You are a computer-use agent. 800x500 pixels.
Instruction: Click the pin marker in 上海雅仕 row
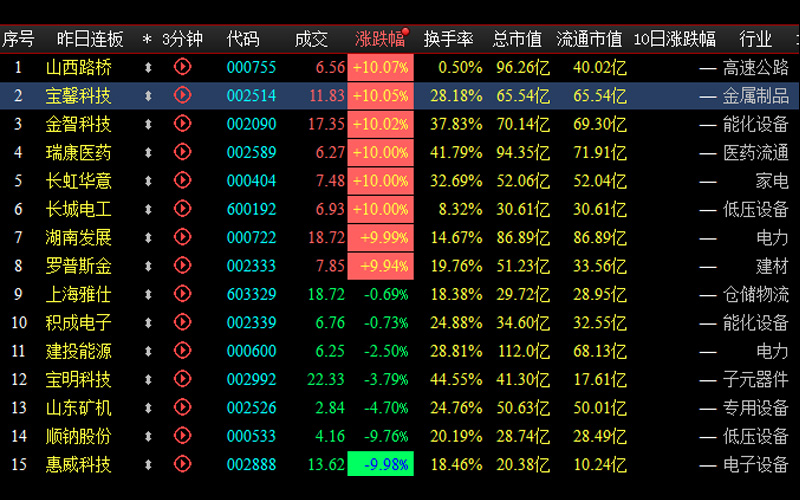pyautogui.click(x=148, y=294)
